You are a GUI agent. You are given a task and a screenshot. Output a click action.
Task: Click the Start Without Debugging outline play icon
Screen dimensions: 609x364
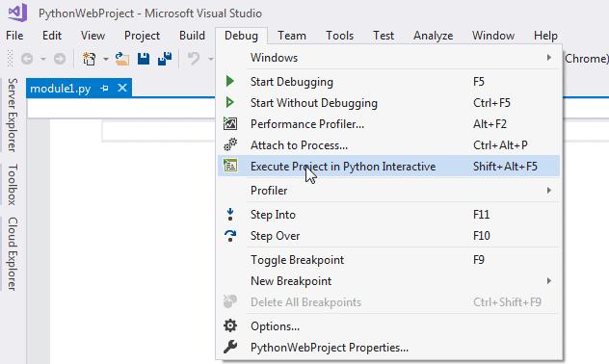230,102
